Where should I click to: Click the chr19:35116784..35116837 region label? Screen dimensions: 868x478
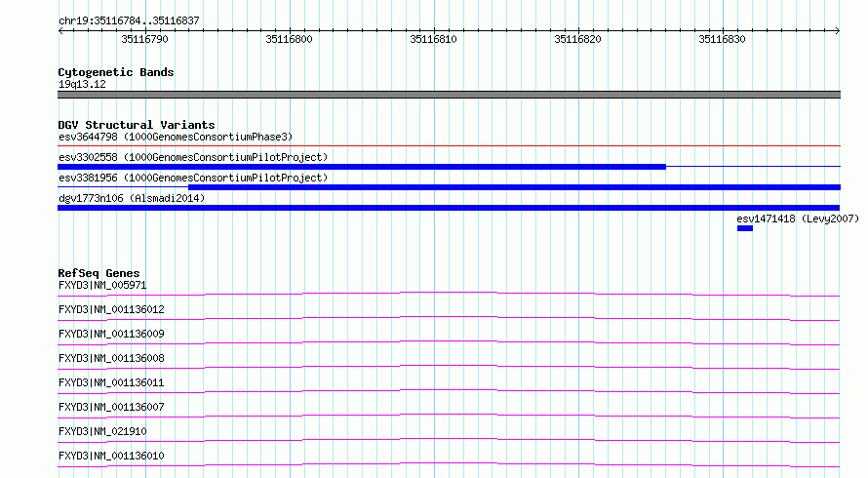(129, 20)
